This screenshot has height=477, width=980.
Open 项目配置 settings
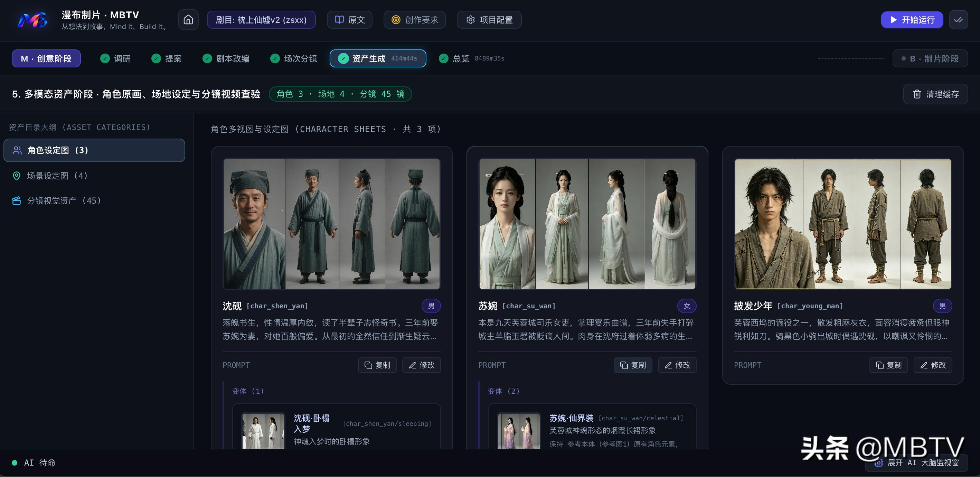[489, 20]
